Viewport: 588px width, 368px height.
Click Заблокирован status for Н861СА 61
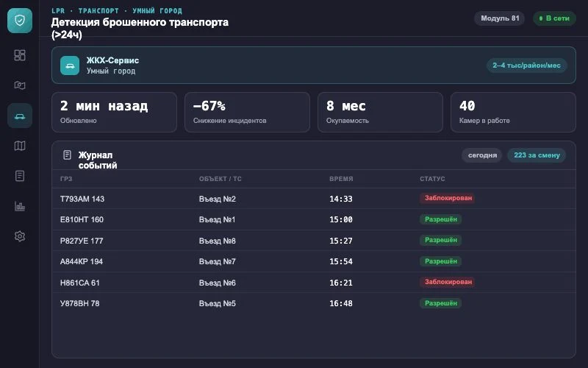[448, 282]
